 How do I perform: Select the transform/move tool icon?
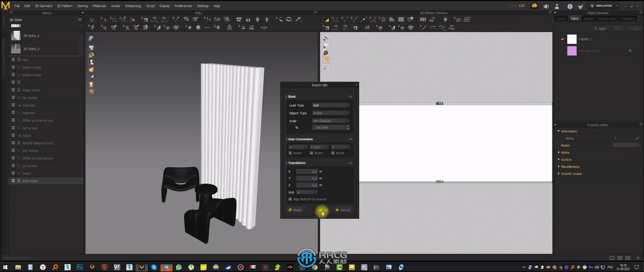pyautogui.click(x=104, y=19)
